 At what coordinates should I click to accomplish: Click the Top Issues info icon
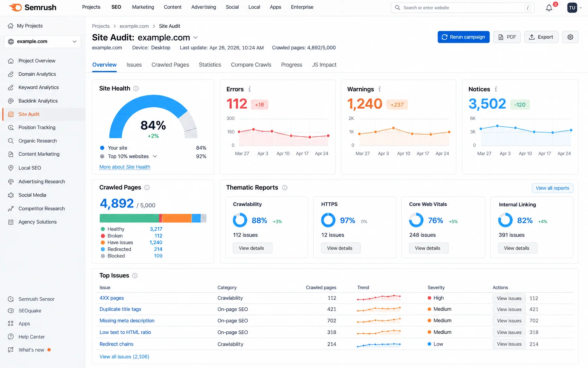coord(135,275)
